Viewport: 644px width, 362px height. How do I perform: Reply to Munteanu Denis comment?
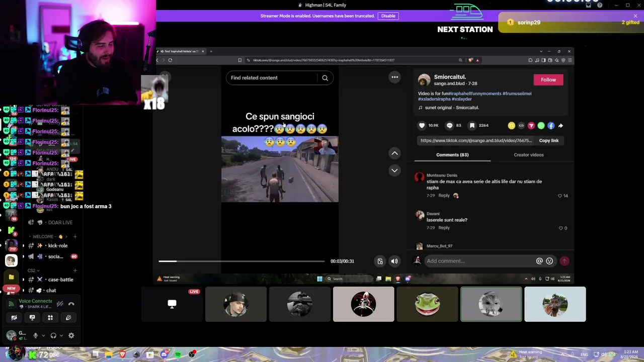(x=444, y=196)
